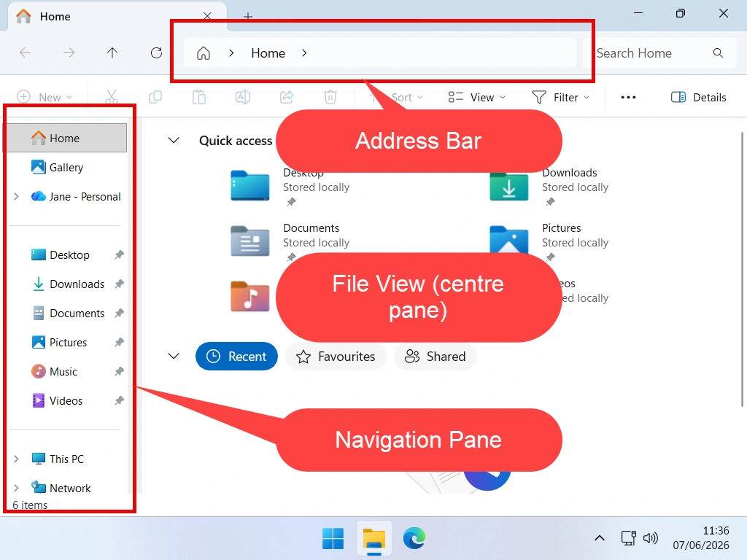Open Pictures folder in Quick access
Screen dimensions: 747x560
508,238
